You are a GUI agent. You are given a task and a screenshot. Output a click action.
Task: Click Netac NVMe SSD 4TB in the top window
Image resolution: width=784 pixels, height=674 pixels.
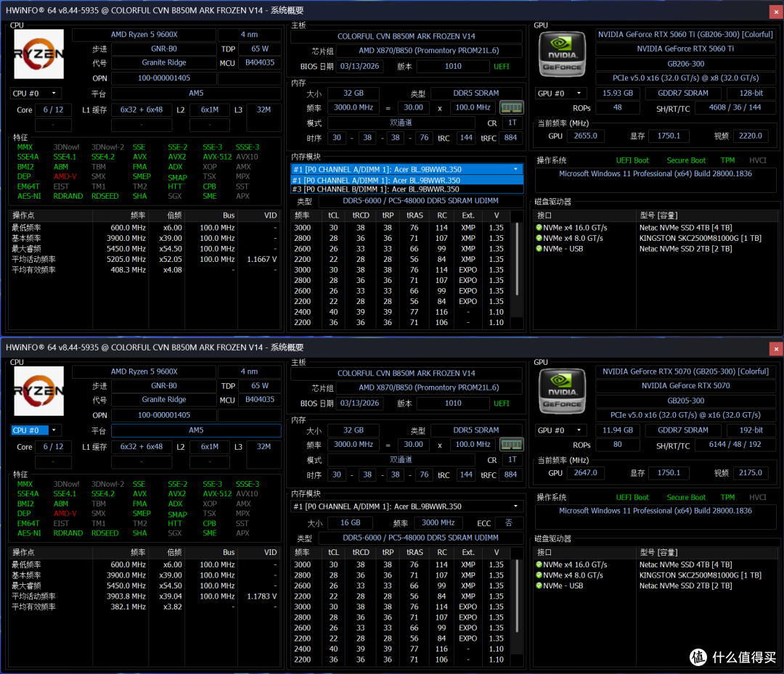pos(685,228)
